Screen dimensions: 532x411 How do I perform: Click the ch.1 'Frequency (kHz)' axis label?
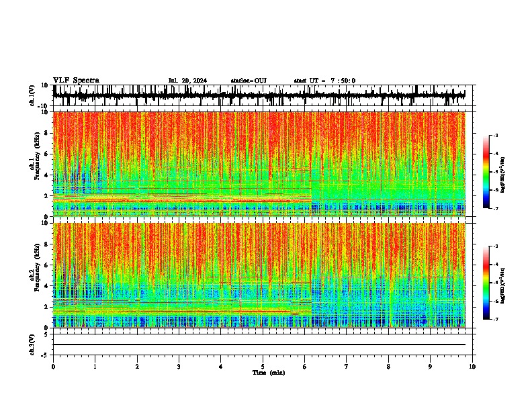coord(37,156)
